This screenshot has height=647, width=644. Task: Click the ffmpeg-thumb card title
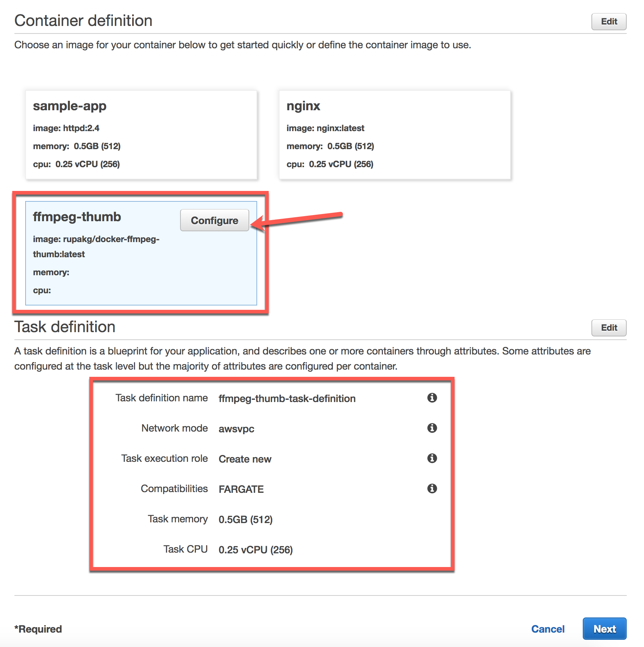point(77,217)
